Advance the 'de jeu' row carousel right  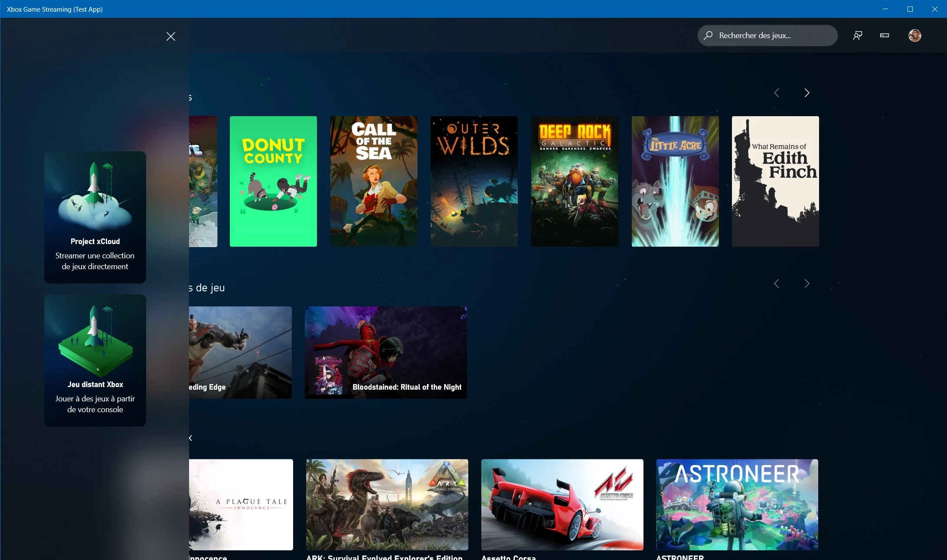[x=807, y=283]
